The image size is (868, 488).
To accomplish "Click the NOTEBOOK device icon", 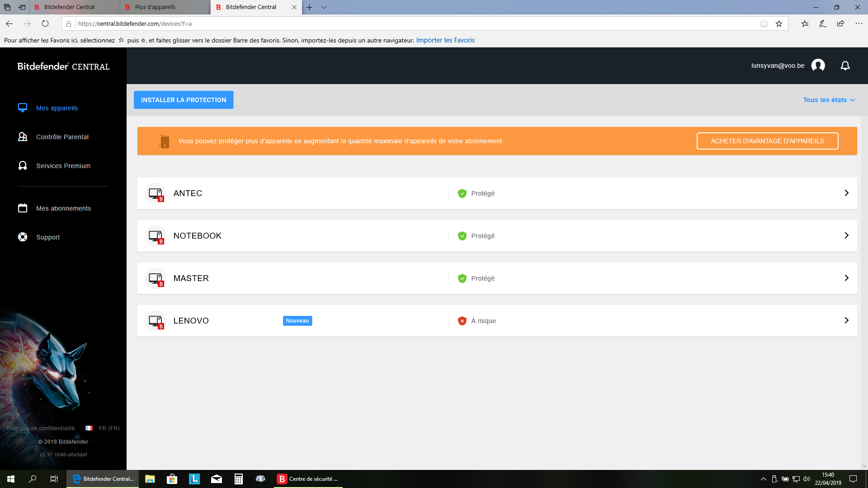I will [x=156, y=236].
